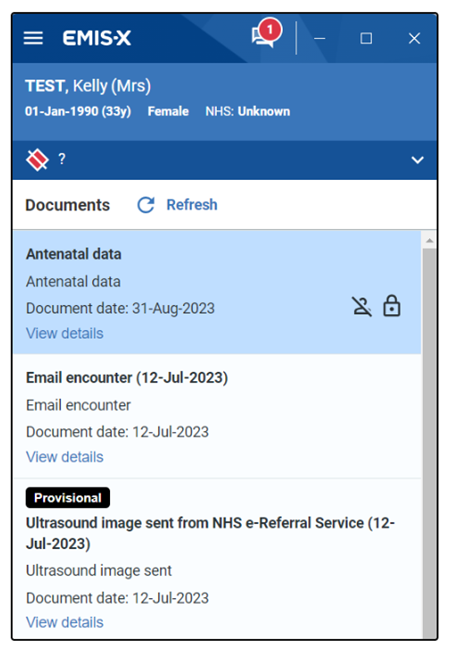The width and height of the screenshot is (450, 654).
Task: View details of Email encounter document
Action: tap(65, 457)
